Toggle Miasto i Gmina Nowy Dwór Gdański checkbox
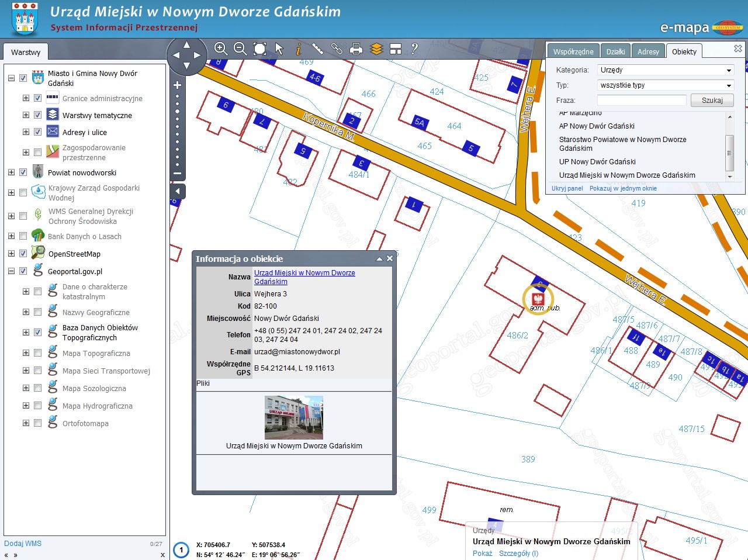748x560 pixels. click(x=23, y=78)
